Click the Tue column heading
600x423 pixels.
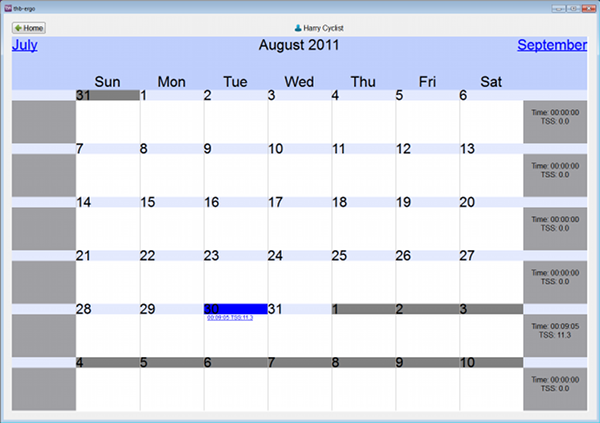235,82
